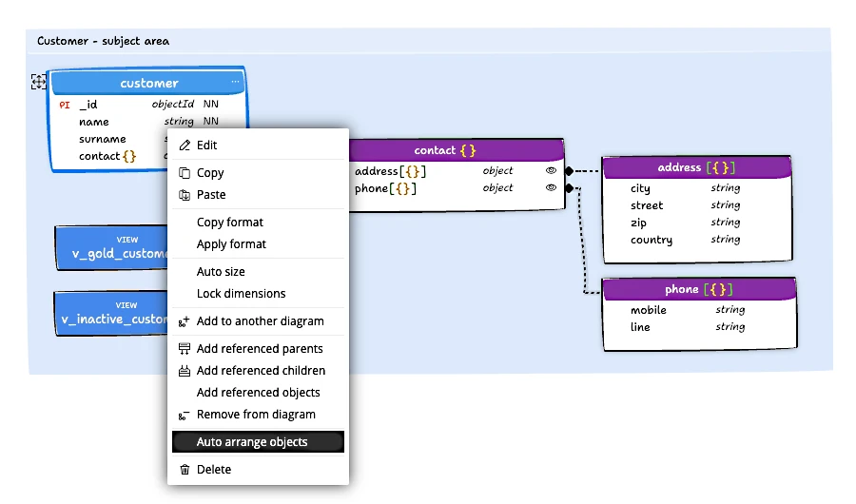This screenshot has width=856, height=504.
Task: Click the Remove from diagram icon
Action: pos(184,415)
